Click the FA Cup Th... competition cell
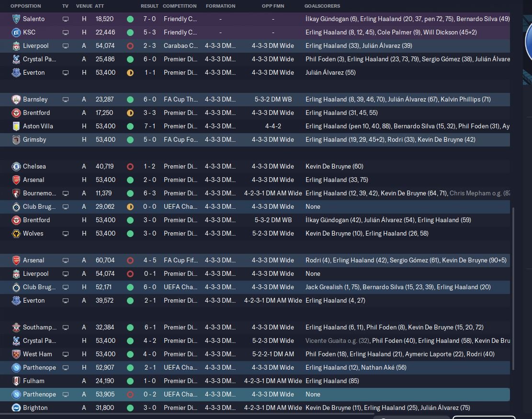This screenshot has width=532, height=419. tap(181, 100)
